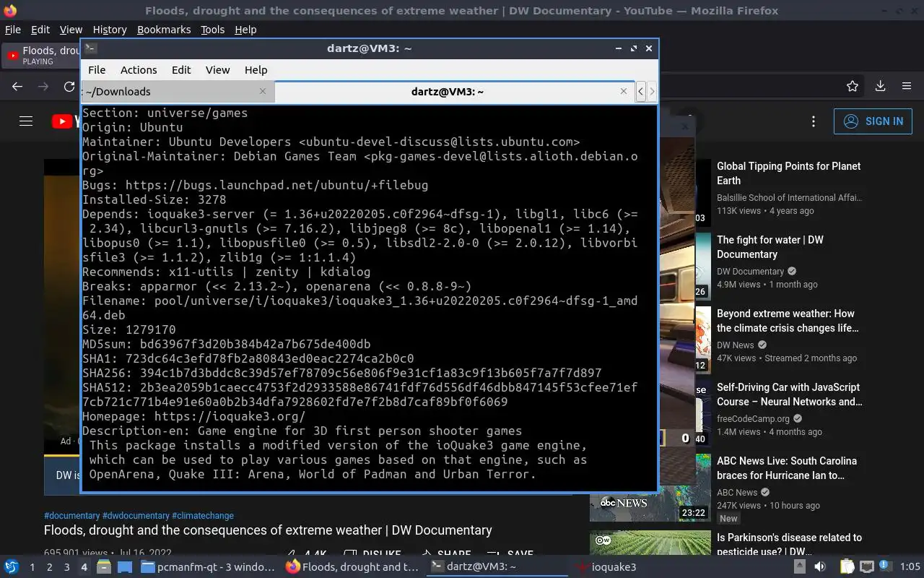Open Firefox History menu

click(110, 30)
